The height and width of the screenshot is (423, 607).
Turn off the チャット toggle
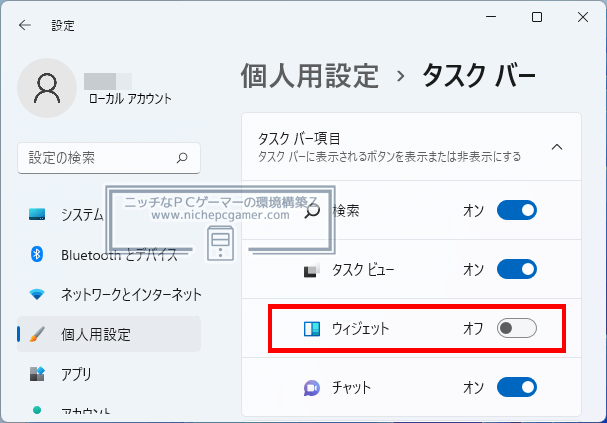tap(516, 387)
